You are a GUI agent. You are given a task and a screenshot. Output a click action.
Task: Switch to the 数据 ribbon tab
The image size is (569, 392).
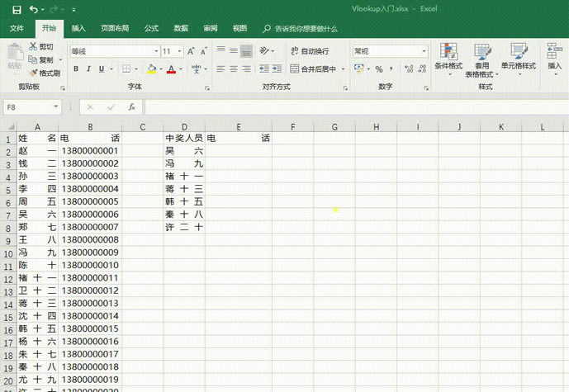(181, 28)
